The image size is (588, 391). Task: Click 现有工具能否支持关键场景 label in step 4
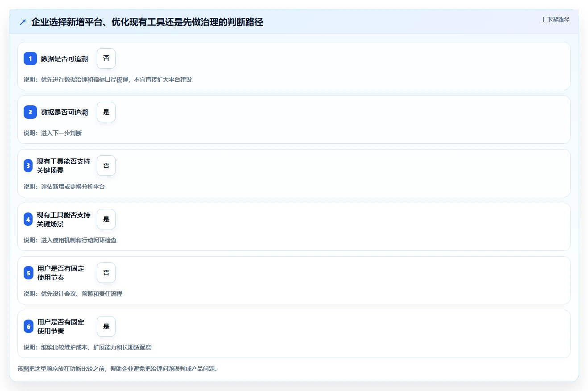pos(64,219)
